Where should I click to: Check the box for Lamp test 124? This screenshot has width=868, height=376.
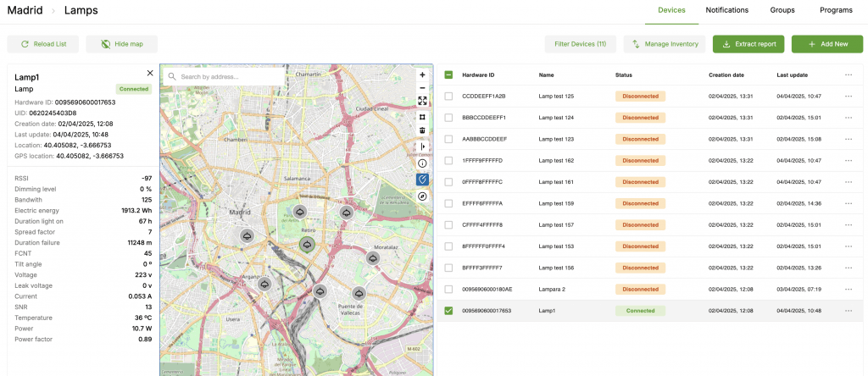[448, 118]
